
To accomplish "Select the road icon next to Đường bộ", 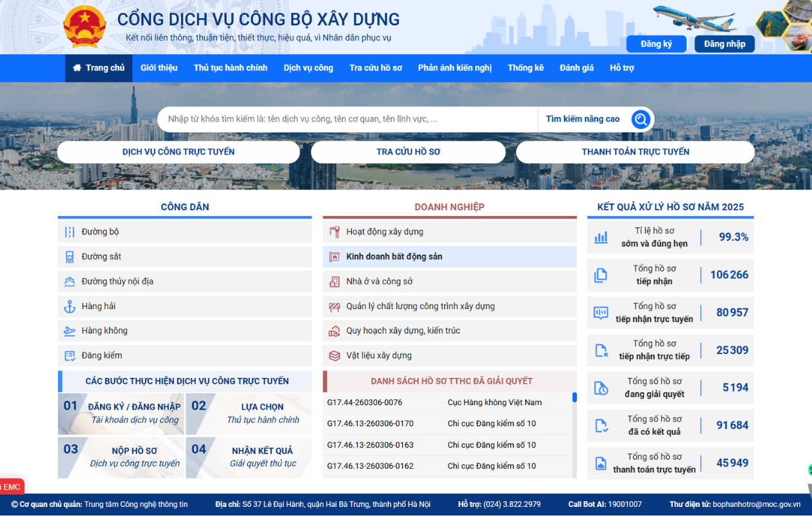I will (x=70, y=232).
